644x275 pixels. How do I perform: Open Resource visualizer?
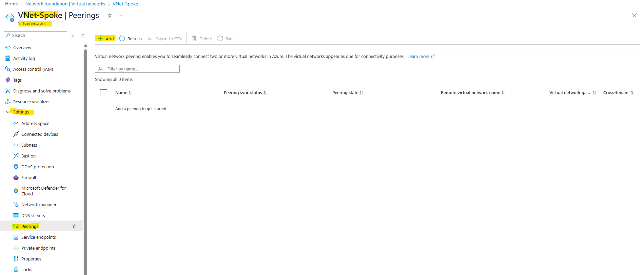[x=41, y=102]
